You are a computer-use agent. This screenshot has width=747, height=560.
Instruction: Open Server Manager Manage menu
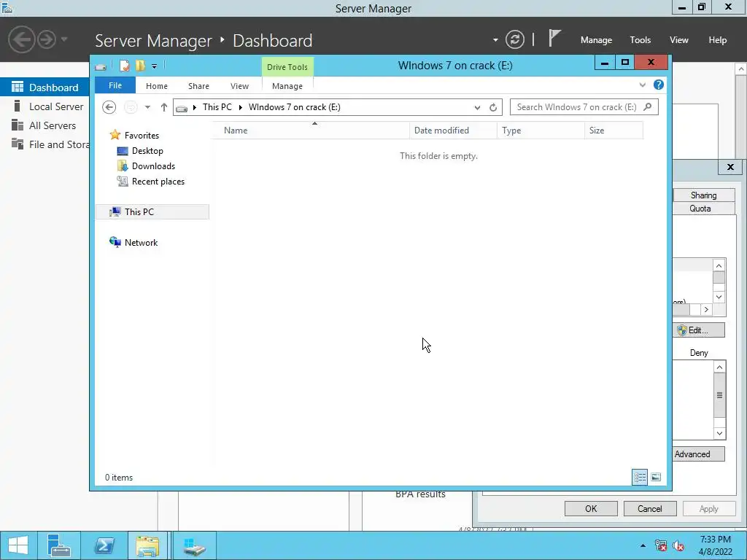pos(596,40)
